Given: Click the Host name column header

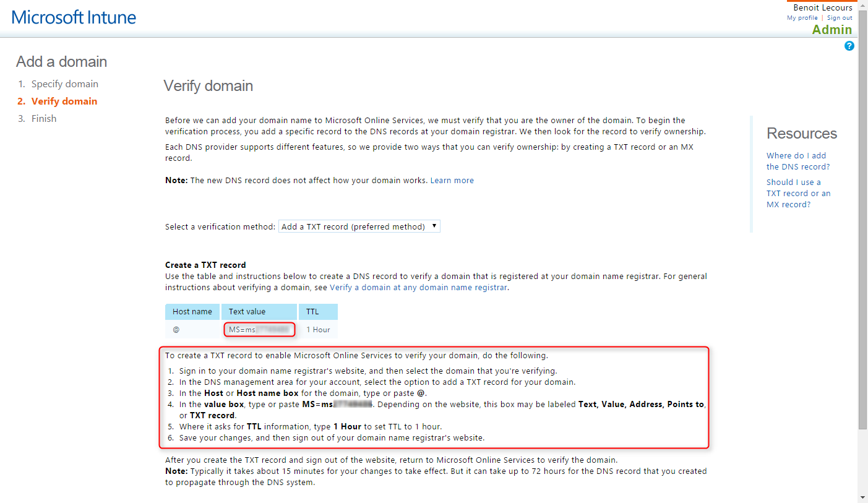Looking at the screenshot, I should (x=192, y=312).
